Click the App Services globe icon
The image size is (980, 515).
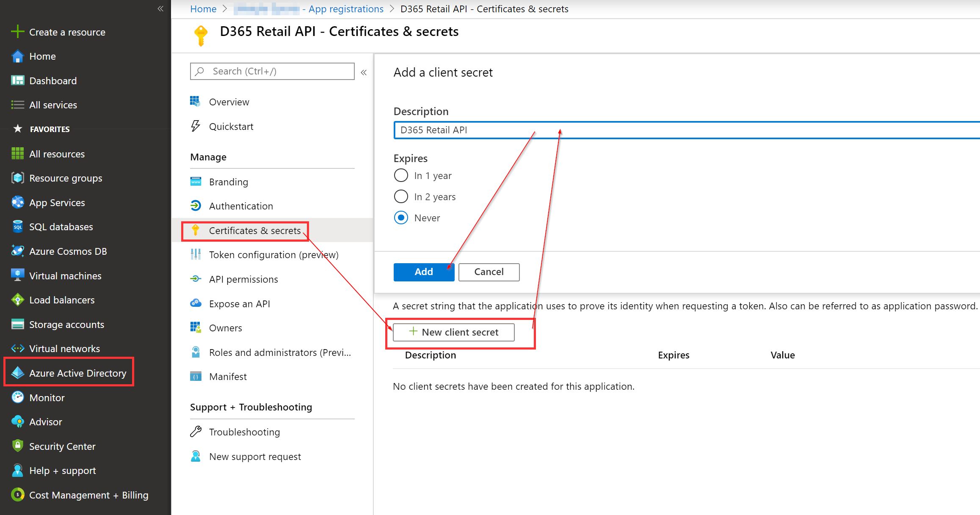coord(17,203)
